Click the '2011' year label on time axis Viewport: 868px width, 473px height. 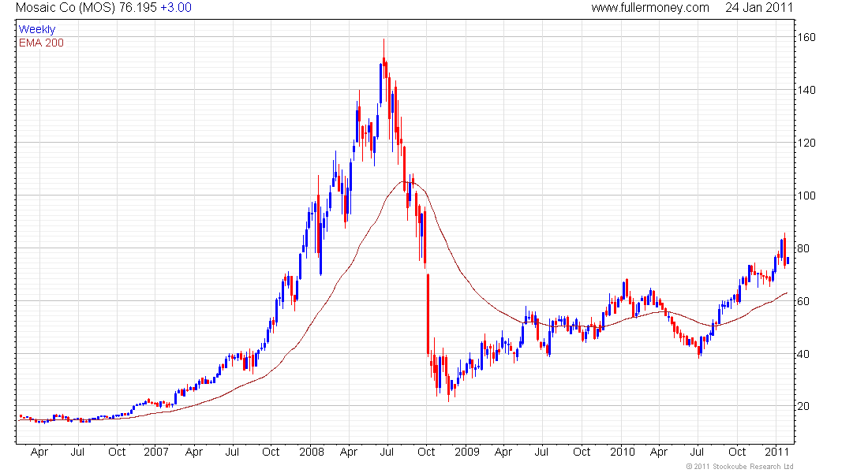pos(776,452)
